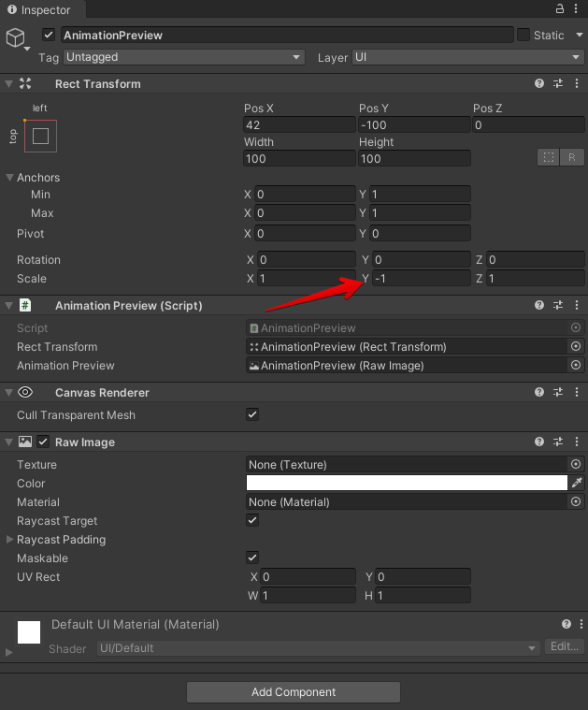Toggle Maskable checkbox
Viewport: 588px width, 710px height.
(x=252, y=558)
